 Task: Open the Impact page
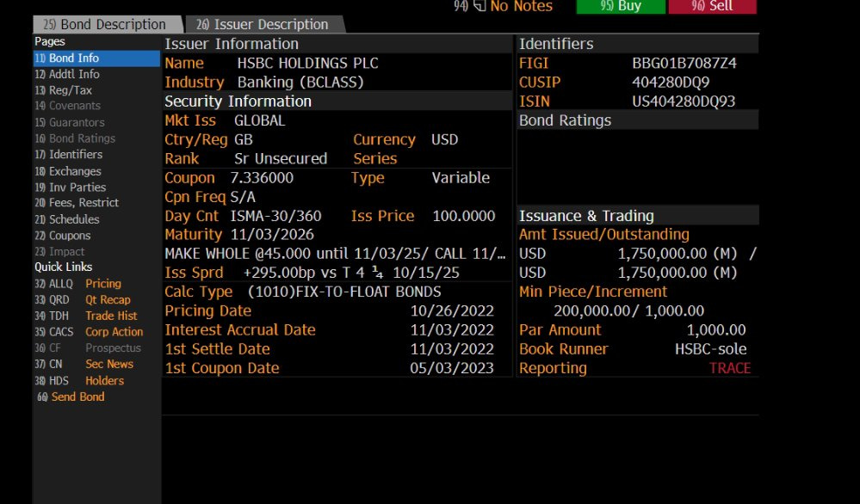pos(59,252)
